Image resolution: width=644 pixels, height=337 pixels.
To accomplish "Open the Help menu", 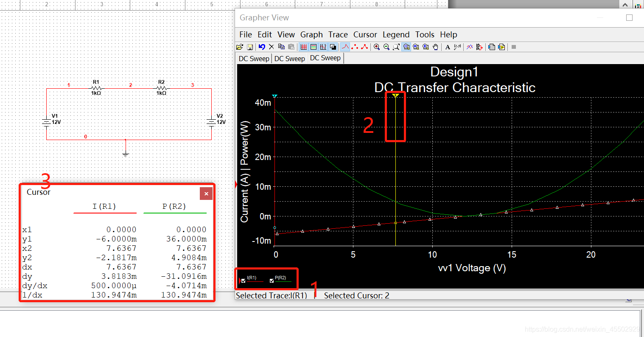I will click(448, 34).
